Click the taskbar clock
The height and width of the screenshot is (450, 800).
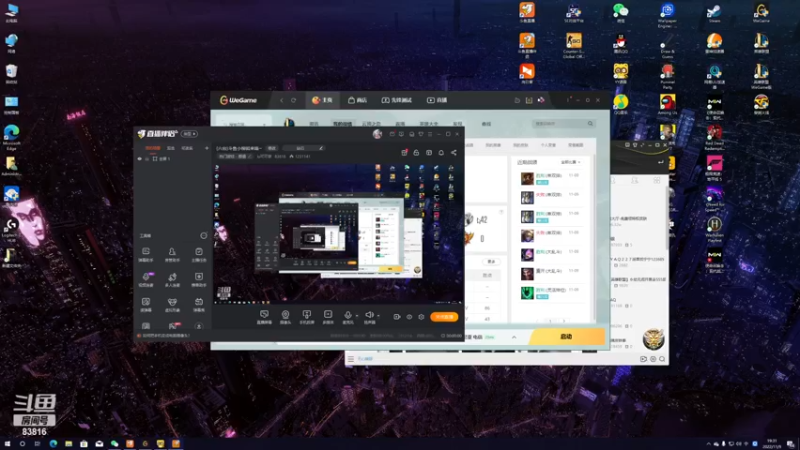coord(773,444)
